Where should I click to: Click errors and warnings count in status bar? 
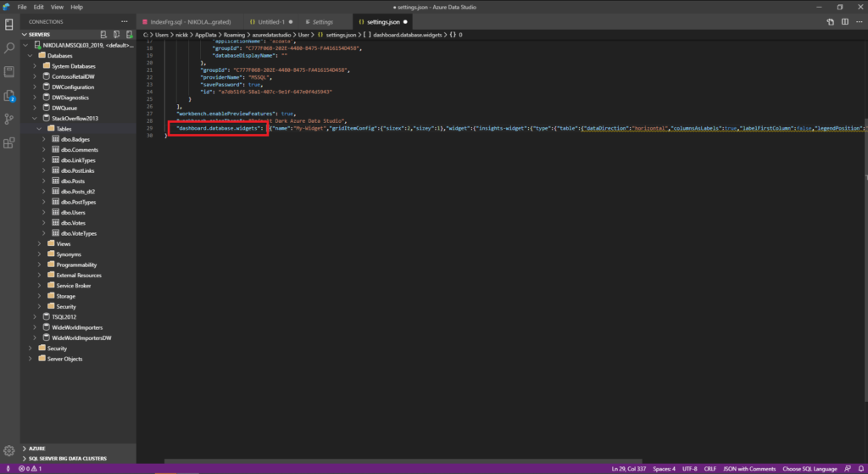(30, 469)
